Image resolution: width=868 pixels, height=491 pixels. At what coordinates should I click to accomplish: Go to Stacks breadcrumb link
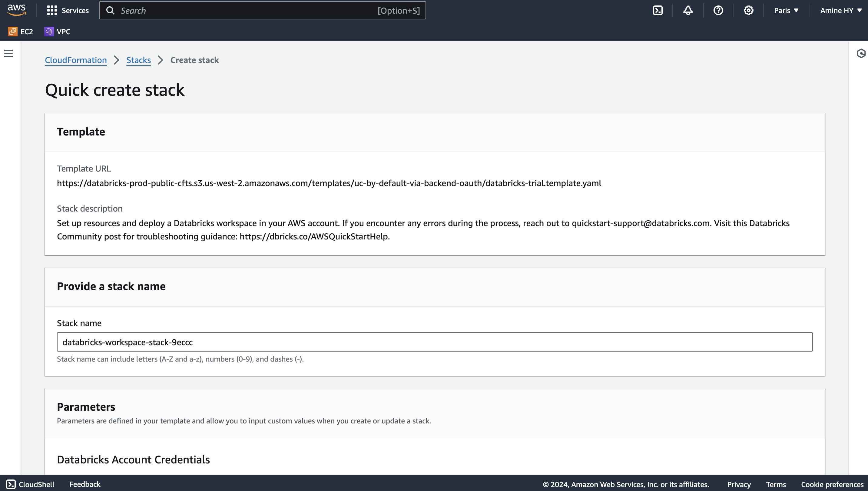[x=138, y=60]
